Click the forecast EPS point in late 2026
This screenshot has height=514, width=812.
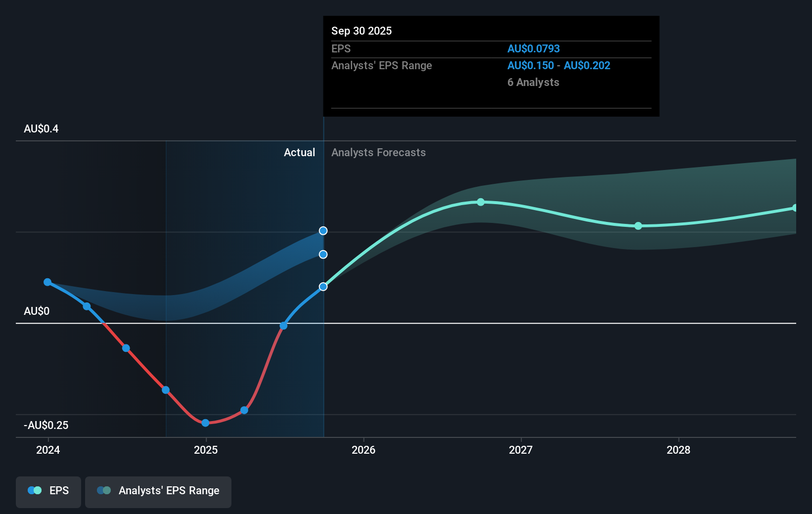pyautogui.click(x=481, y=202)
